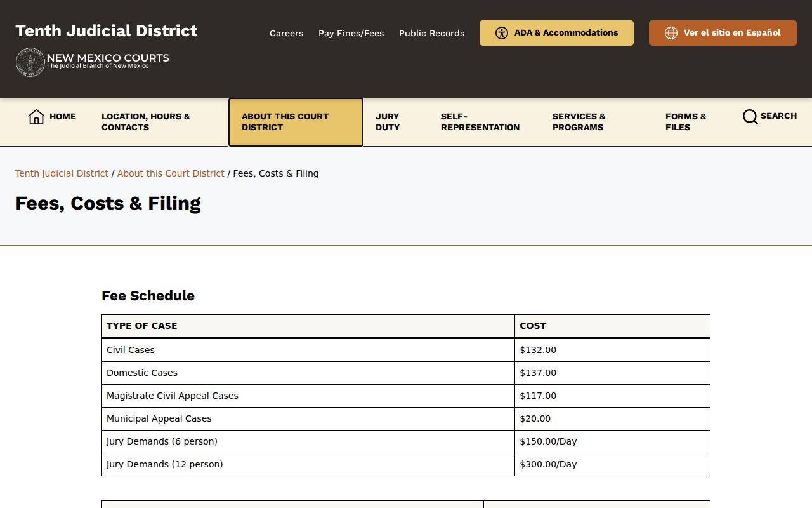812x508 pixels.
Task: Click the COST column header
Action: pyautogui.click(x=612, y=326)
